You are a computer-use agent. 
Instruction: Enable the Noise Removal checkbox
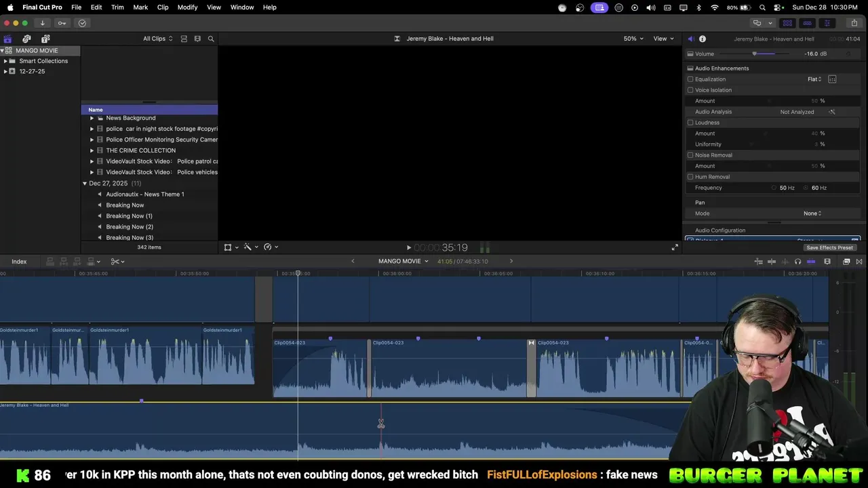(x=690, y=155)
